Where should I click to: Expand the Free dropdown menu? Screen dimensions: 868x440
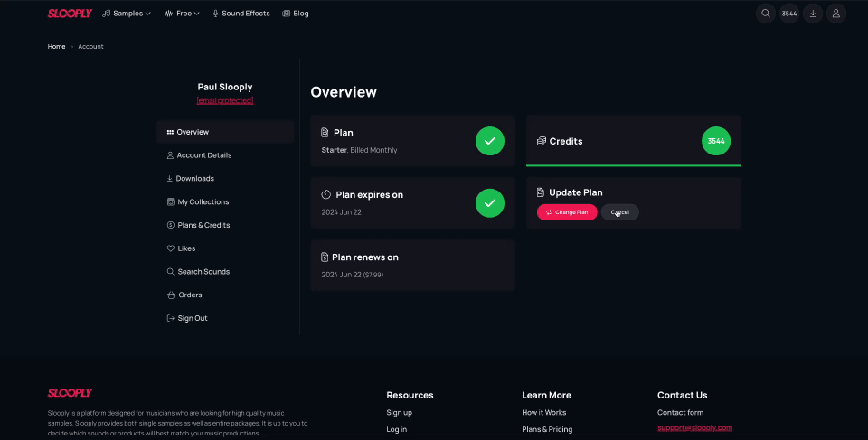click(x=182, y=14)
